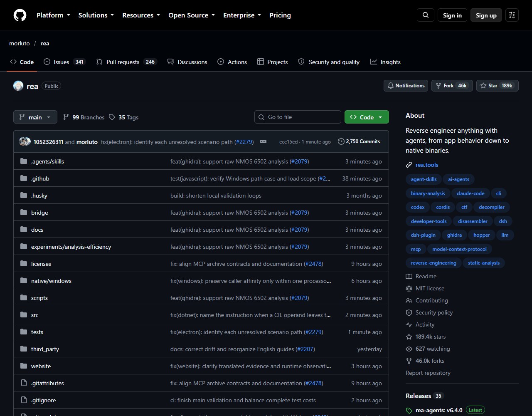Click the morluto repository owner avatar

pos(18,86)
